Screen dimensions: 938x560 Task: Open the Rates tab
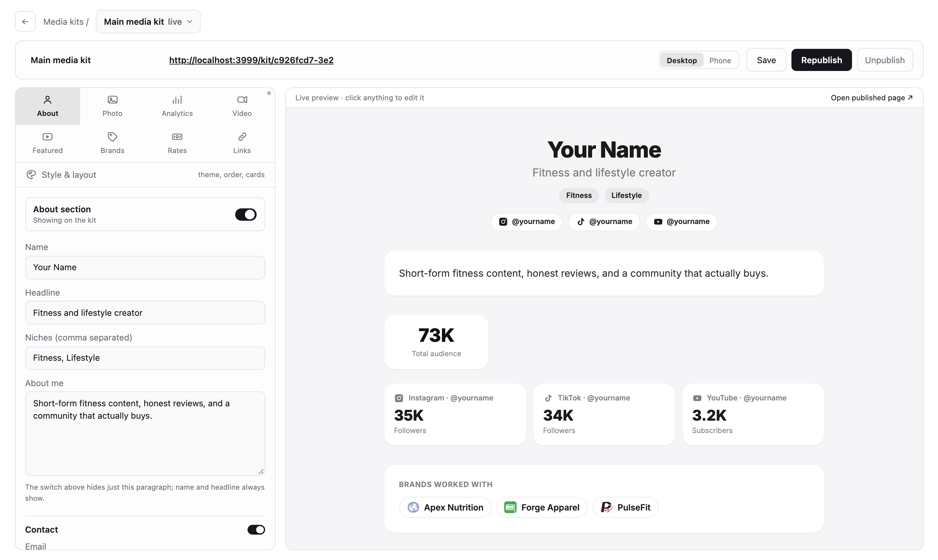point(177,143)
